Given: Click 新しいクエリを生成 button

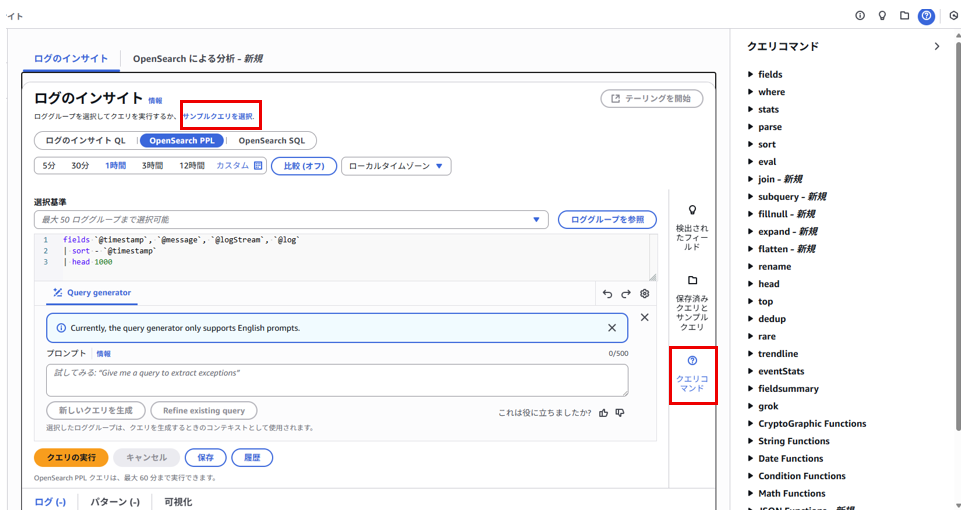Looking at the screenshot, I should [96, 411].
